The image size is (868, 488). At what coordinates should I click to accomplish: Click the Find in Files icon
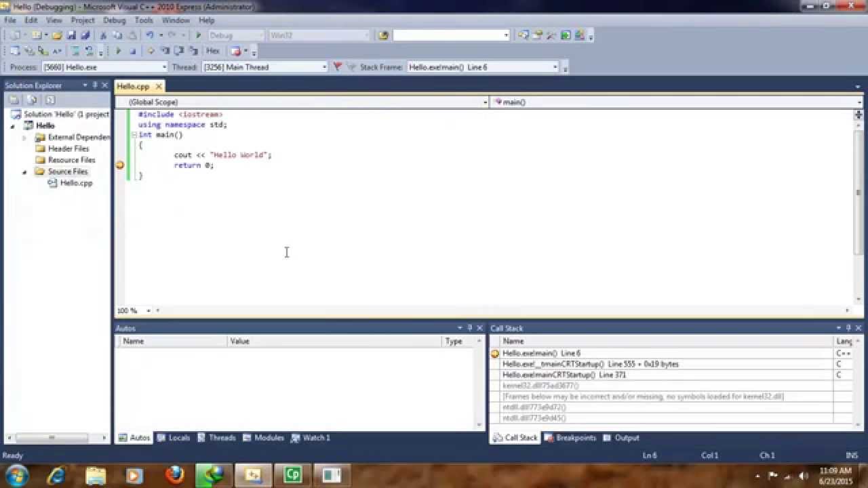click(x=384, y=35)
